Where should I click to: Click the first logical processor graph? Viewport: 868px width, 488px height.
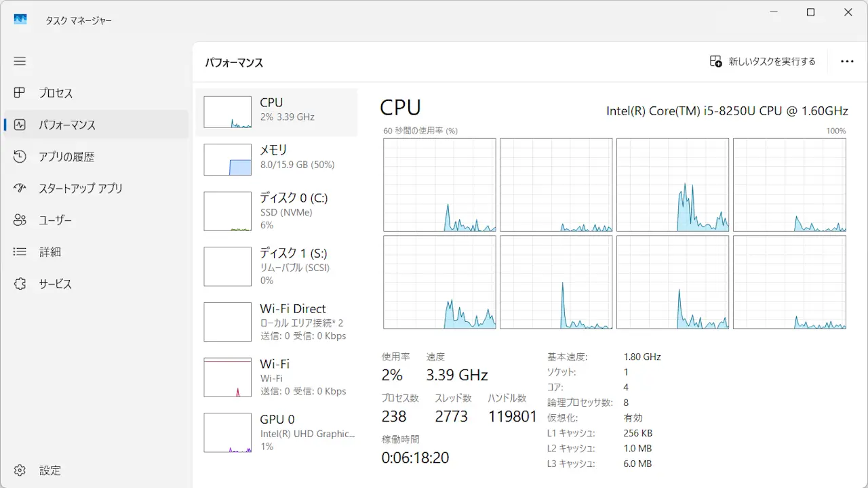[x=439, y=185]
